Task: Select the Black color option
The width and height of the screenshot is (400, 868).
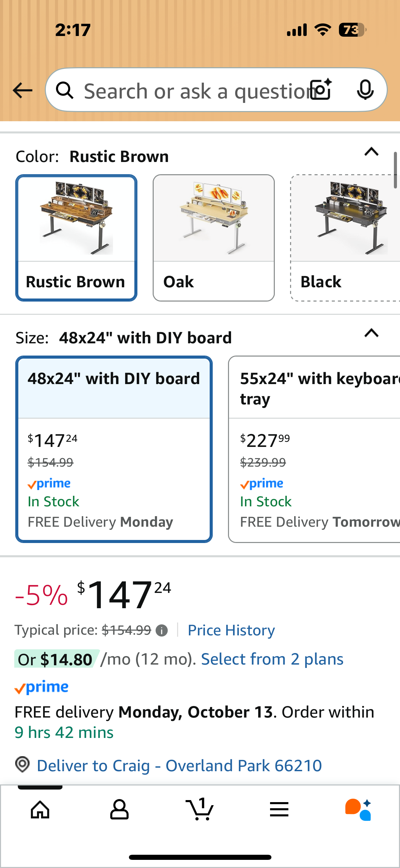Action: tap(345, 238)
